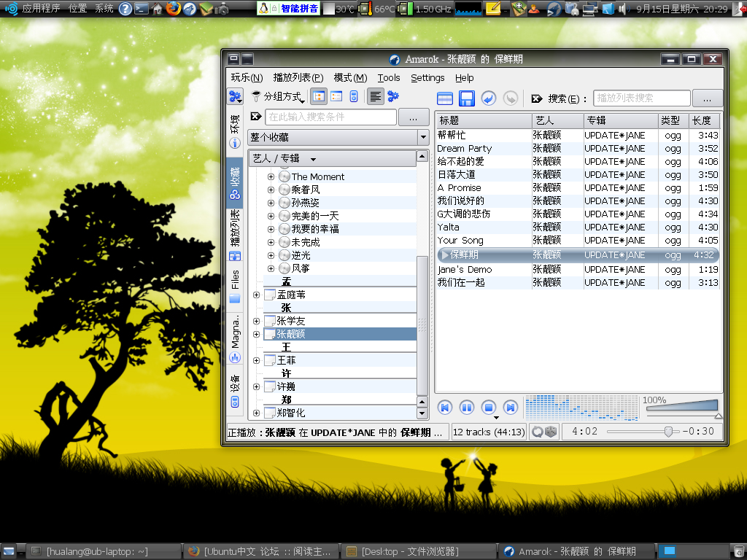Open the 播放列表(P) menu
The image size is (747, 560).
[298, 77]
